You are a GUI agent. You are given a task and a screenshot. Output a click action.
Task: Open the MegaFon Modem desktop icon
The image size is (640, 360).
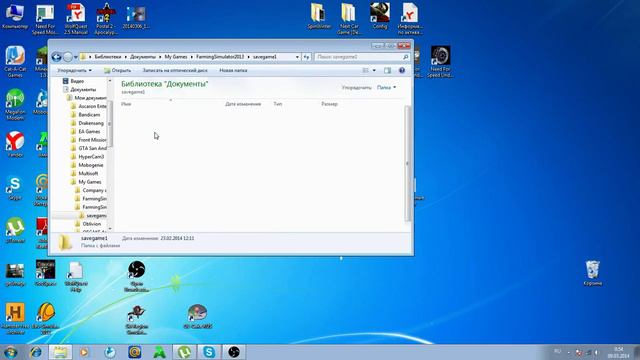click(15, 104)
